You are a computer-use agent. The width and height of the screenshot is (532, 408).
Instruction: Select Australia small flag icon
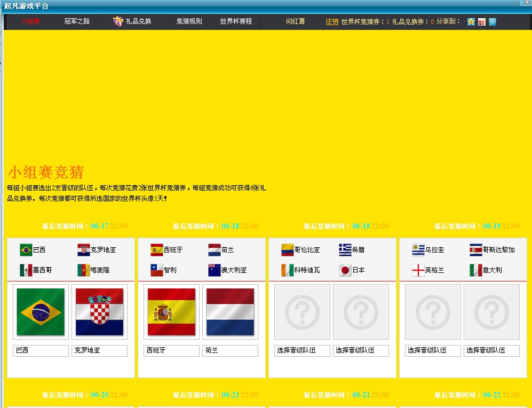click(215, 270)
